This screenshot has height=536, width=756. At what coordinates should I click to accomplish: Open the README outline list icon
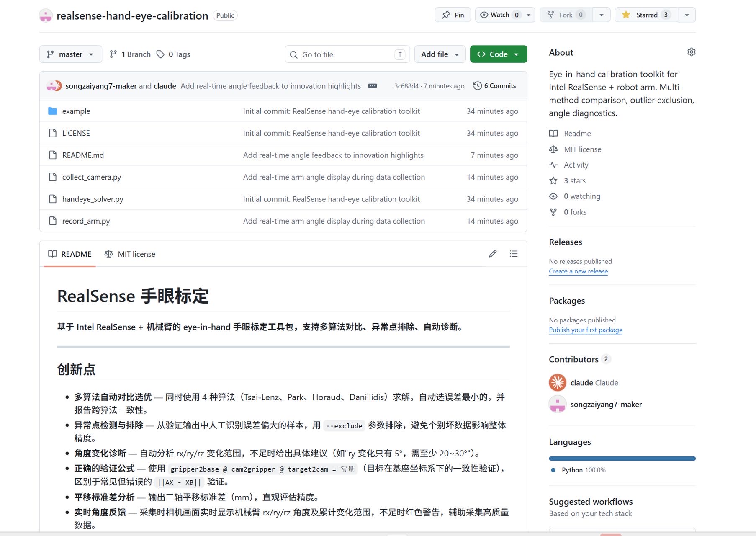pos(514,254)
